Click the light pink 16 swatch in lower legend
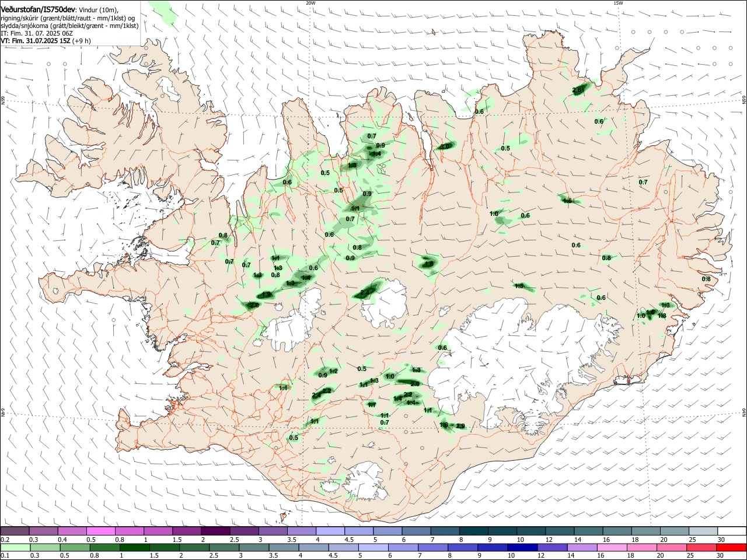 pyautogui.click(x=612, y=548)
